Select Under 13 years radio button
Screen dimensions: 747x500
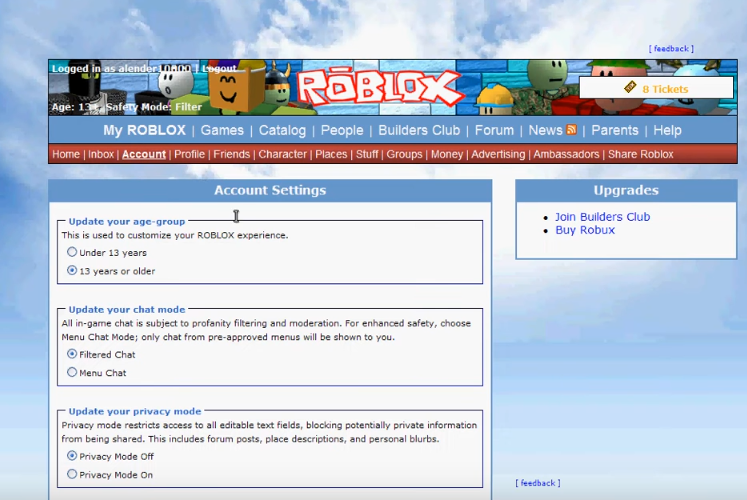coord(72,251)
